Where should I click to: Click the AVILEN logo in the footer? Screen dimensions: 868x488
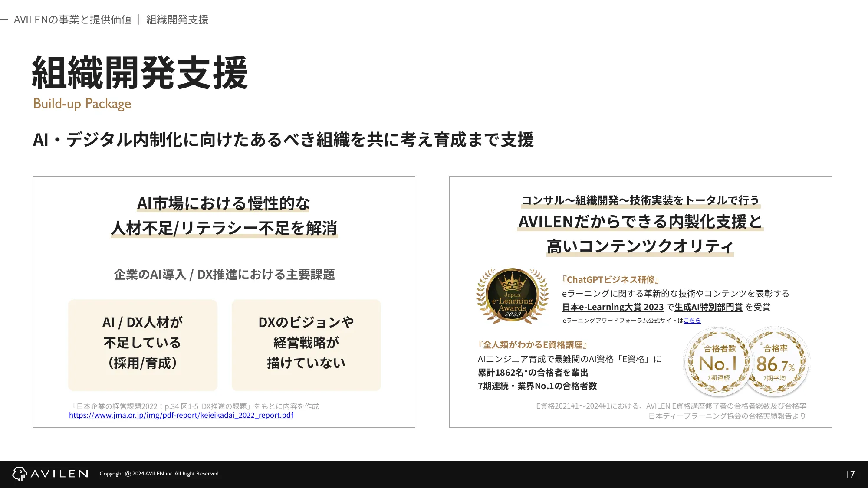click(x=50, y=474)
